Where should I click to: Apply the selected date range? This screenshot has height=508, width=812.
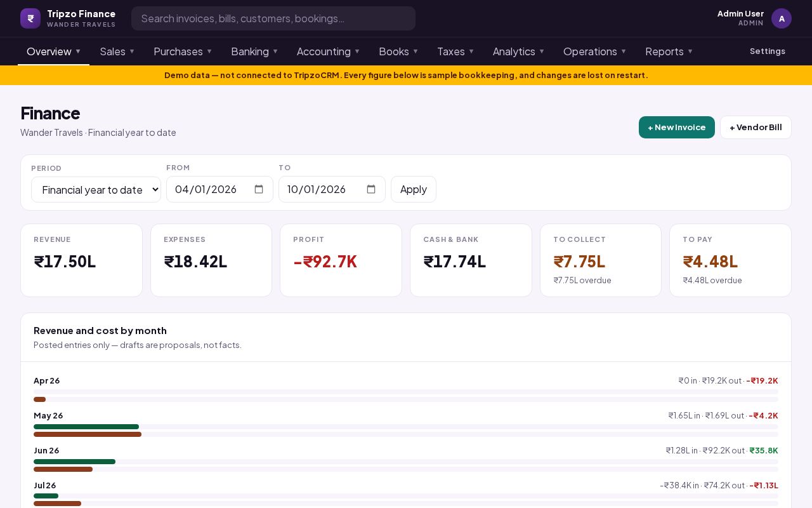414,189
